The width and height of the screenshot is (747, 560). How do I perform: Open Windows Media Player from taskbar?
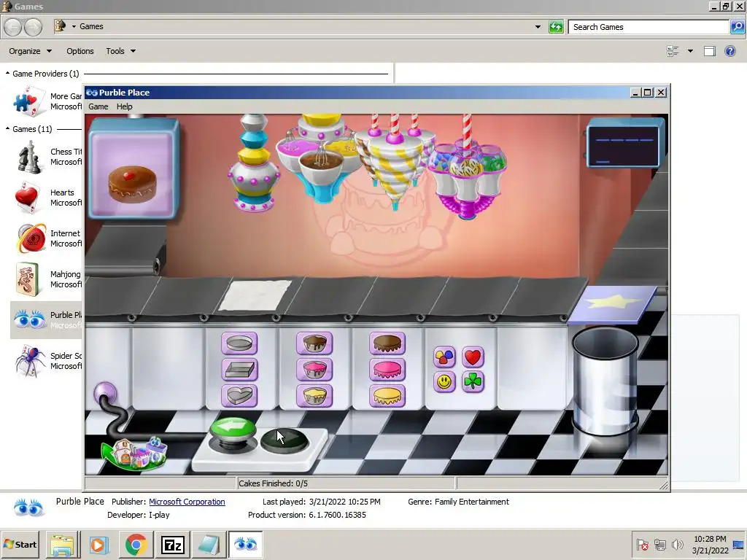click(99, 544)
